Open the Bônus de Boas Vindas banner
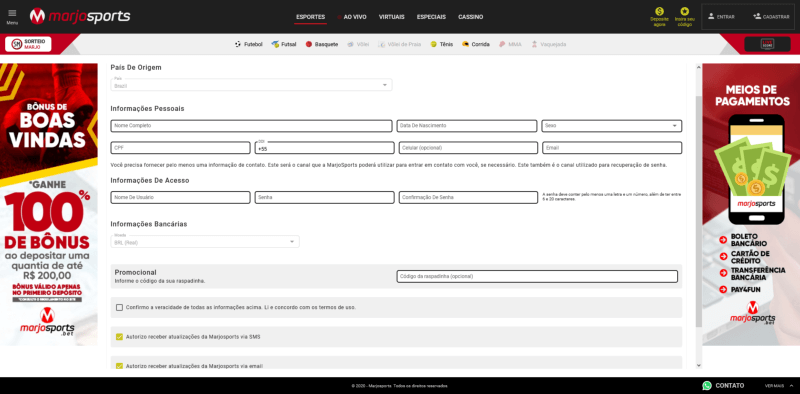Viewport: 800px width, 394px height. (48, 204)
